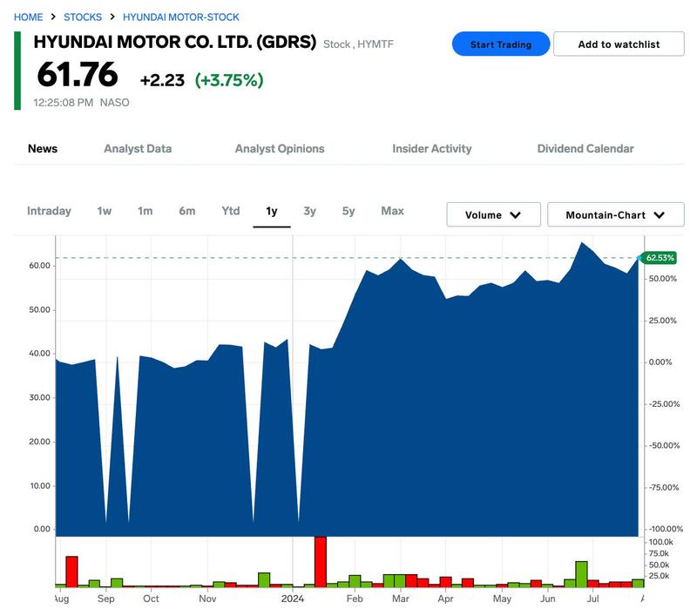
Task: Select the 6m chart range
Action: 187,211
